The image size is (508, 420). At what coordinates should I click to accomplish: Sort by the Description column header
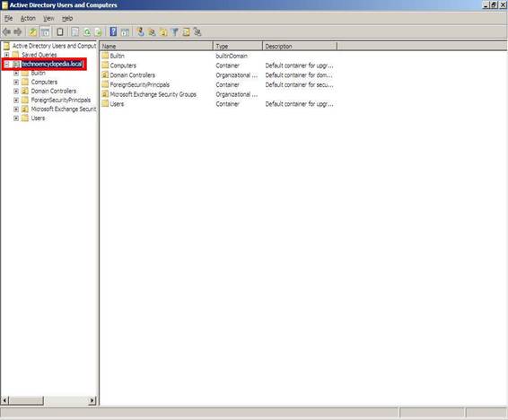click(300, 47)
